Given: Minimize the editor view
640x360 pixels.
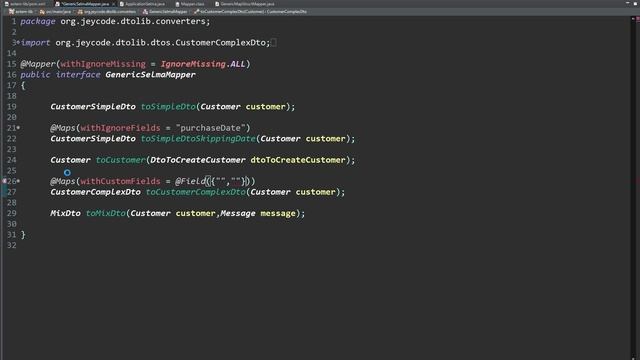Looking at the screenshot, I should coord(627,3).
